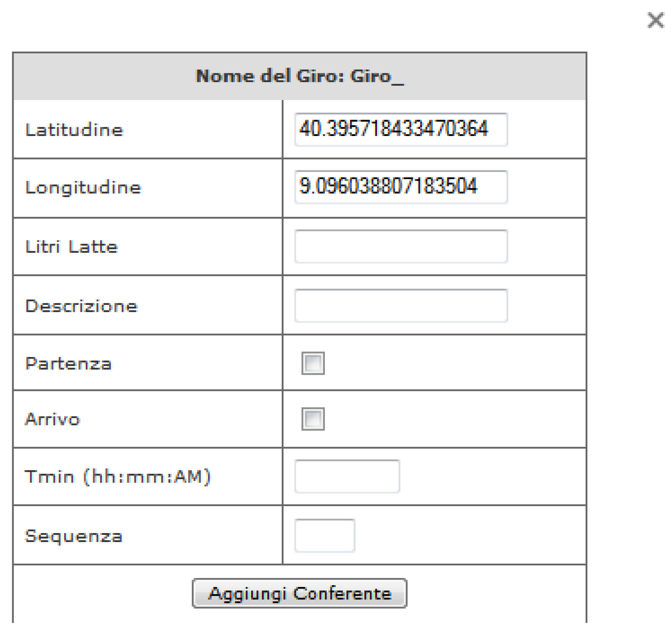Enable the Partenza checkbox

313,363
